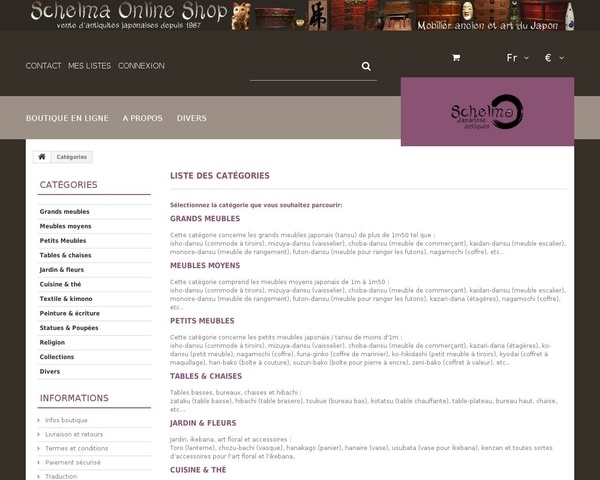600x480 pixels.
Task: Click the search magnifier icon
Action: [x=366, y=66]
